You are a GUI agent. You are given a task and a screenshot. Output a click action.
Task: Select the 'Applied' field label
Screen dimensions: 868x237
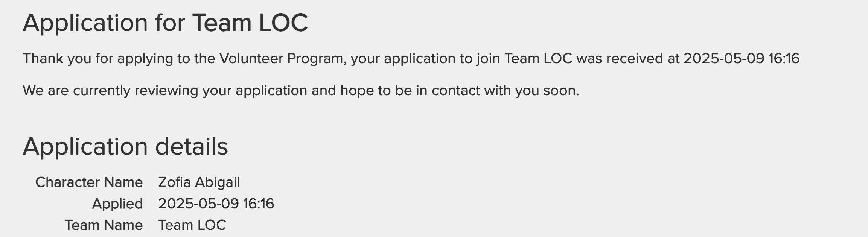[x=117, y=204]
